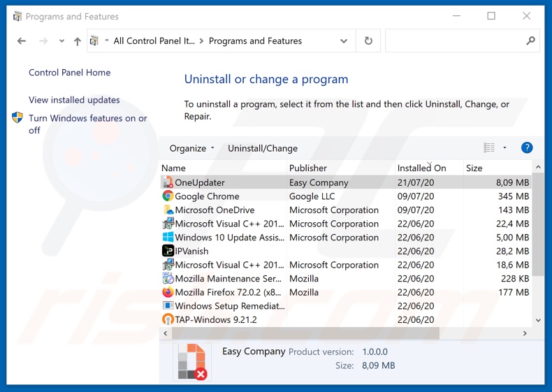This screenshot has height=392, width=552.
Task: Click the vertical scrollbar down arrow
Action: click(x=538, y=320)
